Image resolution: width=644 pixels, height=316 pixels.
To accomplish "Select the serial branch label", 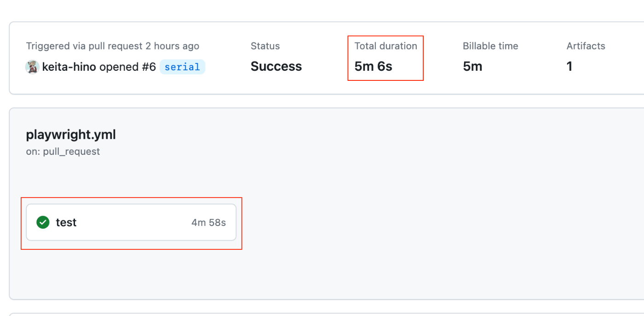I will tap(182, 67).
